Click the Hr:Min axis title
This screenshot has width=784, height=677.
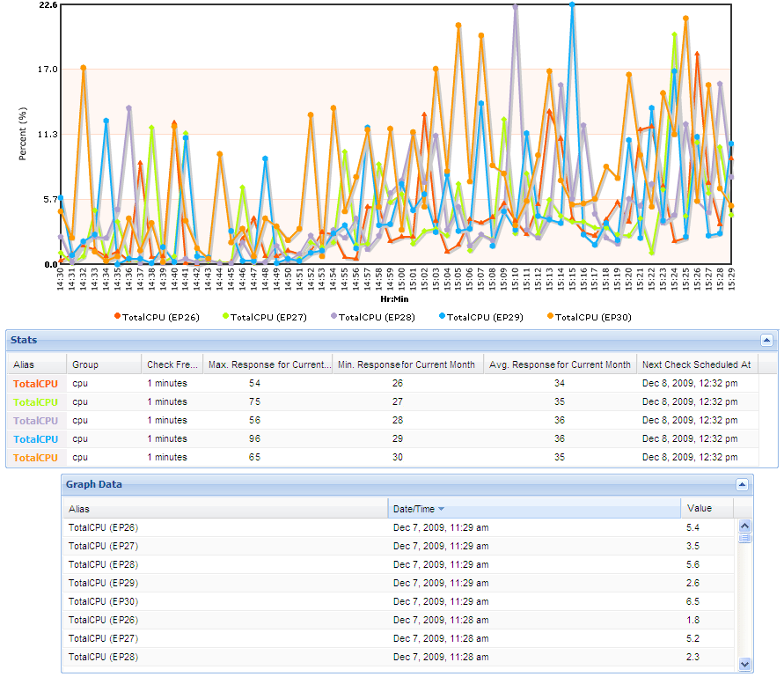(x=394, y=299)
